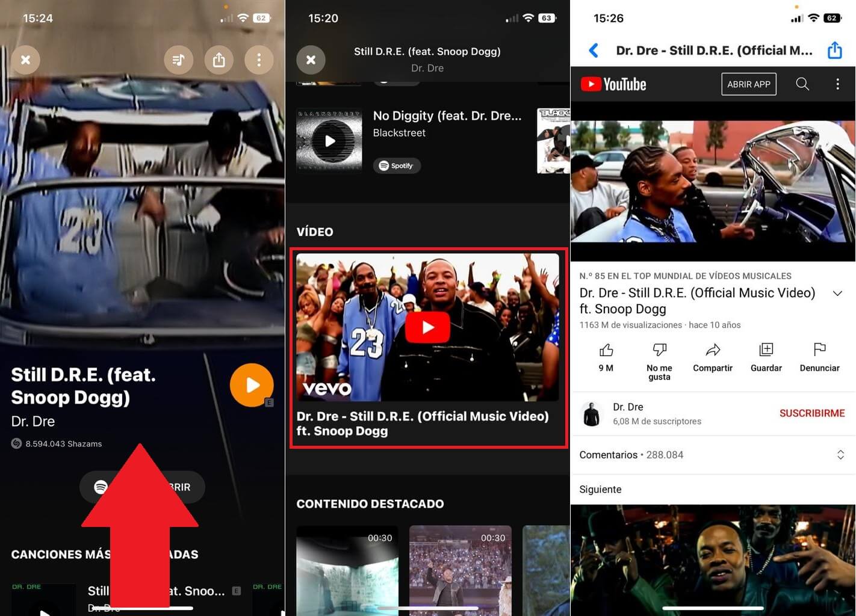Tap the Compartir share arrow

click(713, 350)
